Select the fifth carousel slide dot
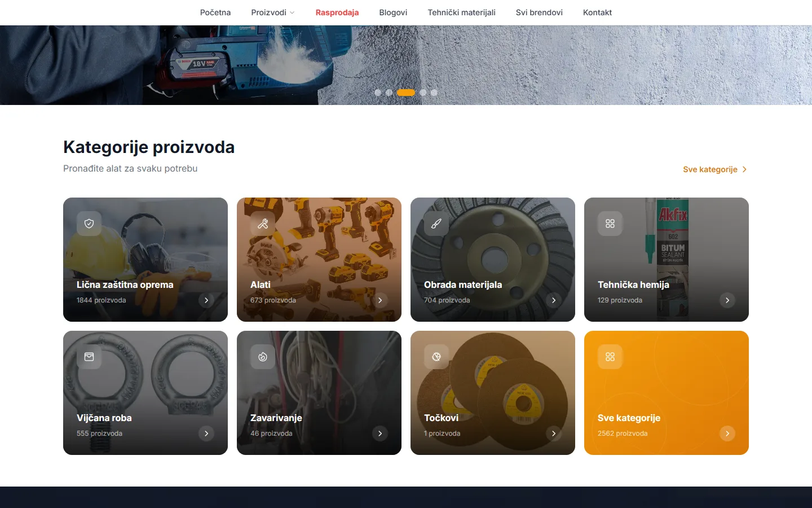This screenshot has width=812, height=508. click(x=434, y=93)
